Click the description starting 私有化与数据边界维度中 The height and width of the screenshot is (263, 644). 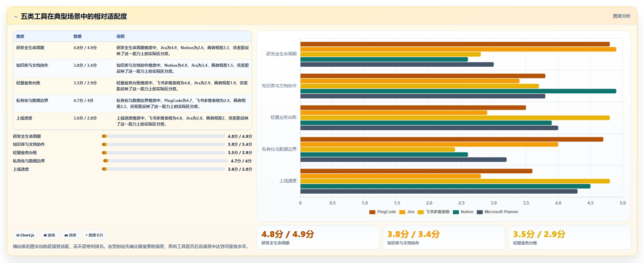pos(181,104)
